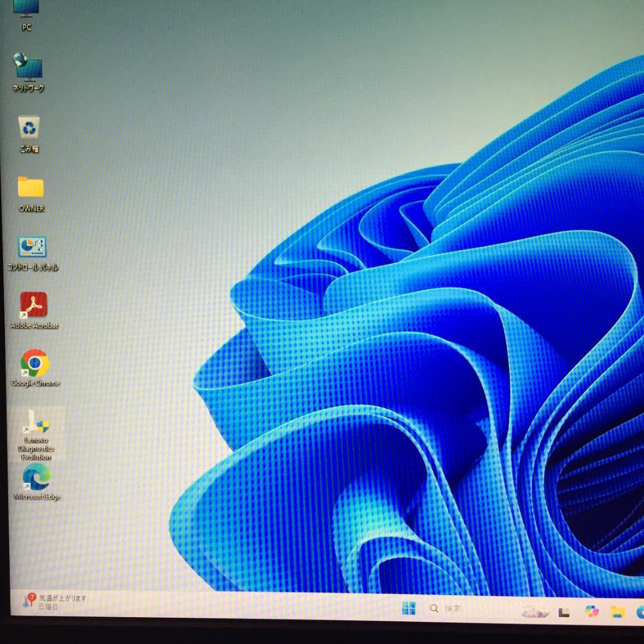Open the weather widget on taskbar
Viewport: 644px width, 644px height.
tap(54, 602)
